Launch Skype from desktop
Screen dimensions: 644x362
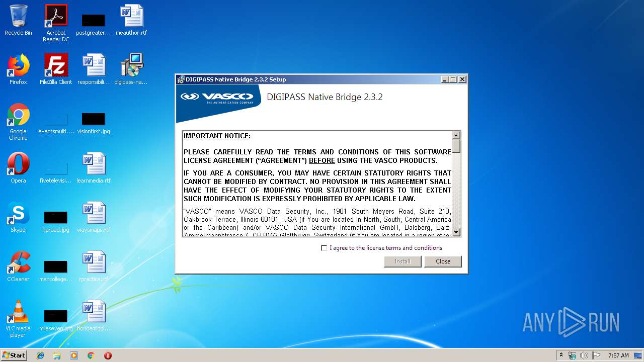coord(18,217)
